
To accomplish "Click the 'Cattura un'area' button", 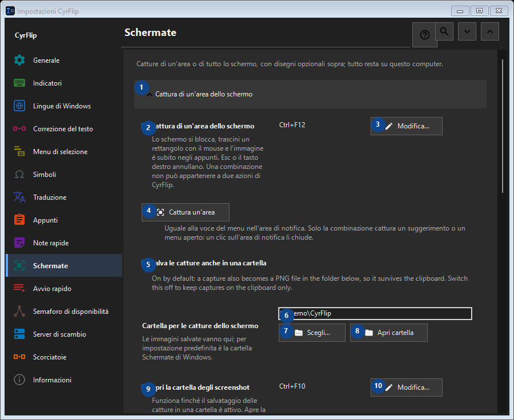I will (x=186, y=212).
